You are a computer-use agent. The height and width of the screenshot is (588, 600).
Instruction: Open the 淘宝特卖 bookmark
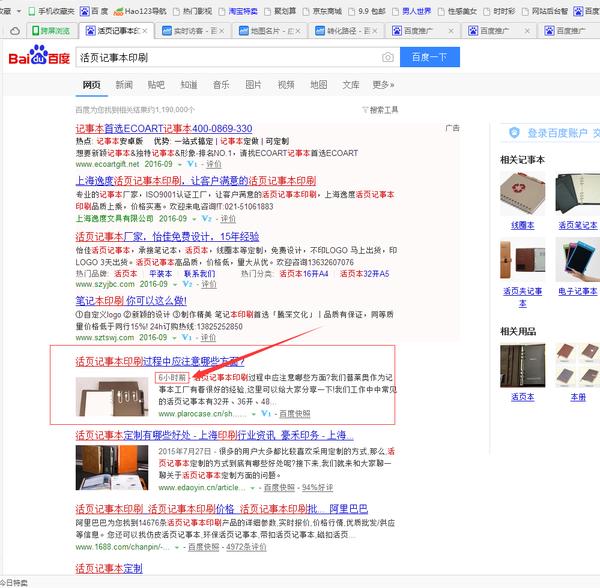click(238, 11)
